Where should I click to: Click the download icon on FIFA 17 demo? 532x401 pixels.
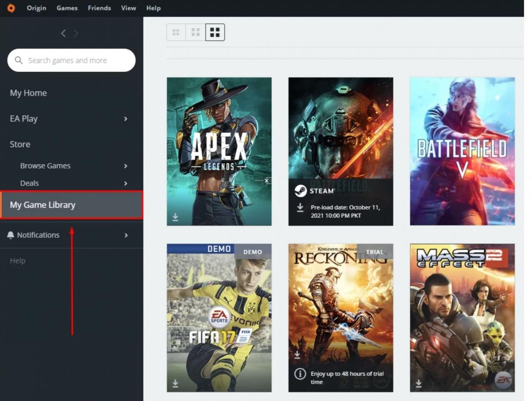(175, 383)
